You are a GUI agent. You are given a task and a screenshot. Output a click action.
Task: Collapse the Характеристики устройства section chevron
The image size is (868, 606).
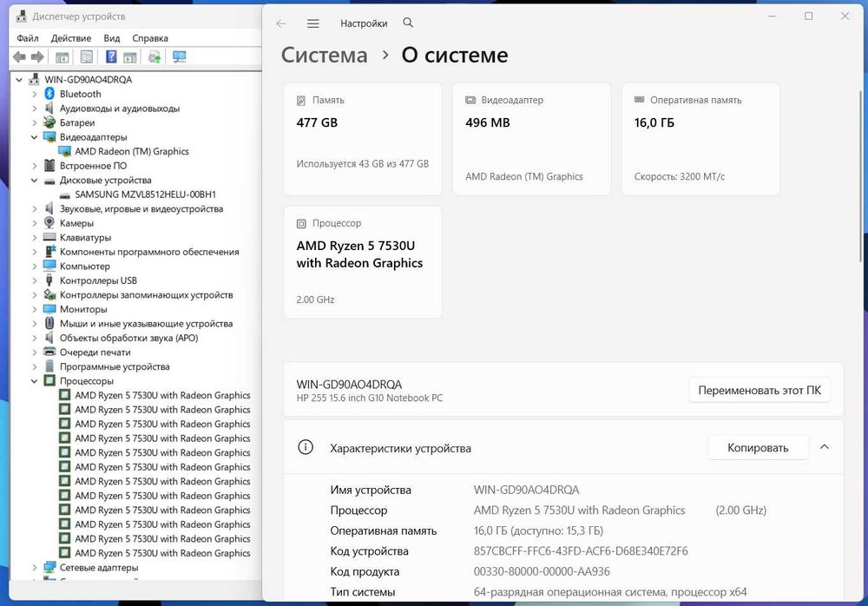pyautogui.click(x=825, y=447)
